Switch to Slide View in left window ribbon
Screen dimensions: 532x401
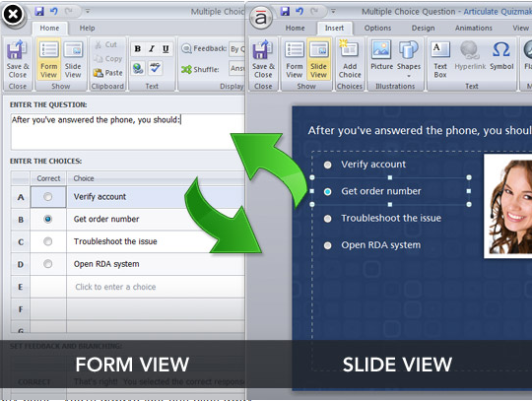click(73, 60)
